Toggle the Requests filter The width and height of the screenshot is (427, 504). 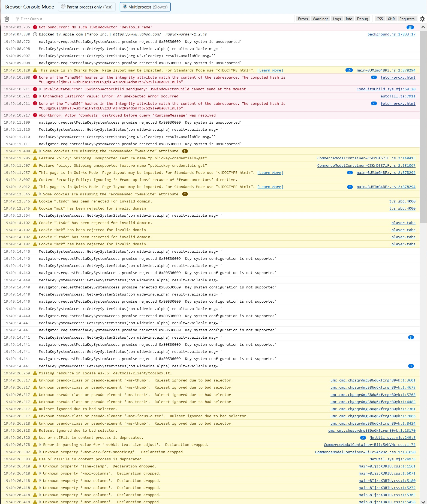point(407,19)
